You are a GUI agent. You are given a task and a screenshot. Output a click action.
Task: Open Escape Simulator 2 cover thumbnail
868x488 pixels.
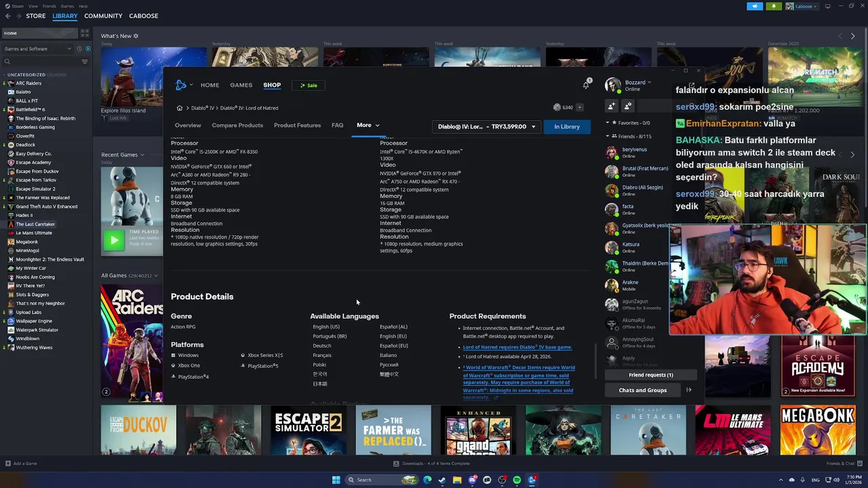click(x=308, y=430)
